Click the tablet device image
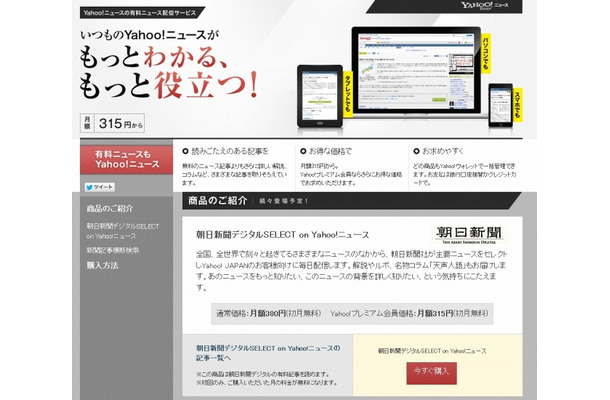610x400 pixels. (320, 96)
